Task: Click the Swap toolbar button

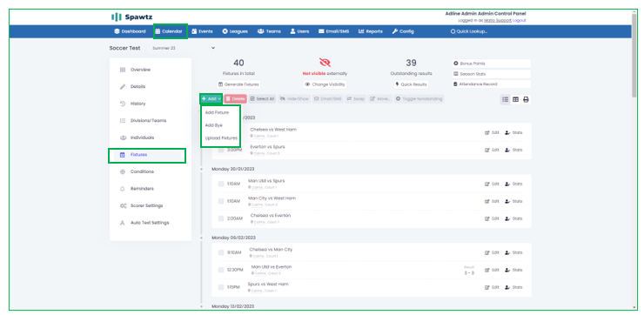Action: [x=356, y=99]
